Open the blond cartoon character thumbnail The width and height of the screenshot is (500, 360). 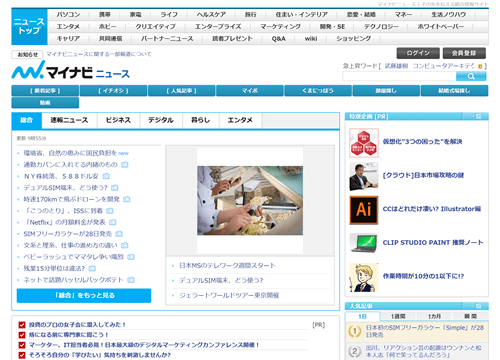click(364, 277)
